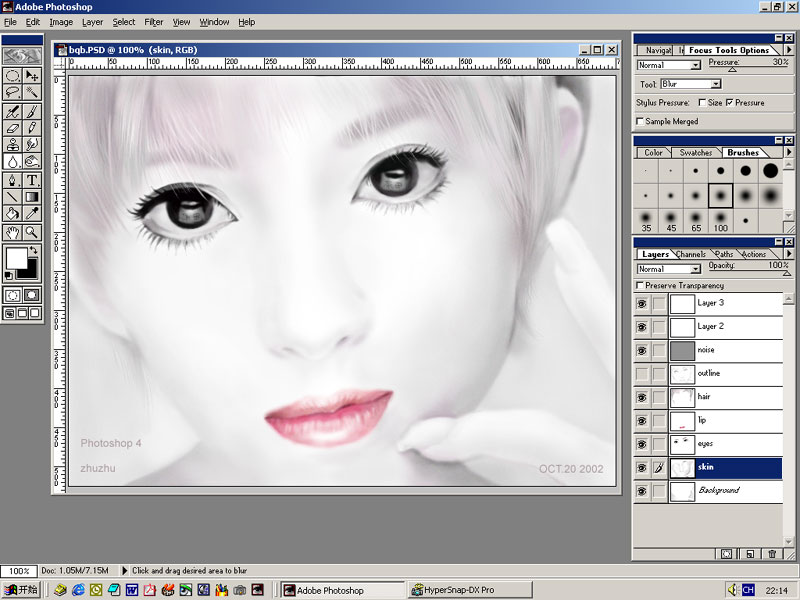The width and height of the screenshot is (800, 600).
Task: Hide the hair layer via eye icon
Action: 642,397
